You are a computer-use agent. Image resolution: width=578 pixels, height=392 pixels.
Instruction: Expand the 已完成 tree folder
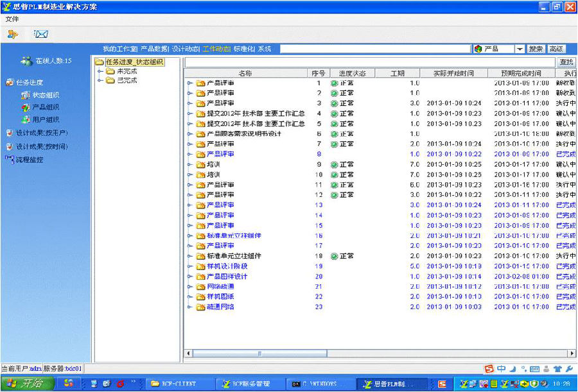pyautogui.click(x=100, y=80)
